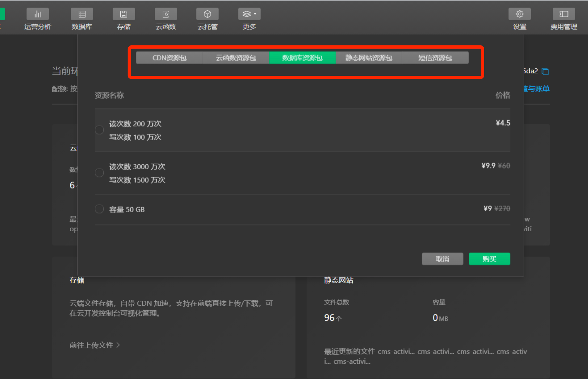Screen dimensions: 588x379
Task: Open the 与账单 billing link
Action: [x=537, y=89]
